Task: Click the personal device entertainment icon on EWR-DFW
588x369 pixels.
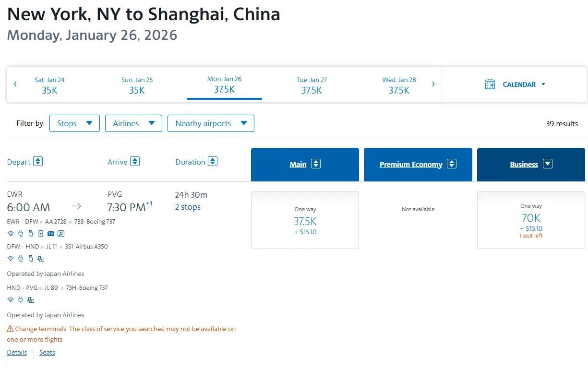Action: point(41,234)
